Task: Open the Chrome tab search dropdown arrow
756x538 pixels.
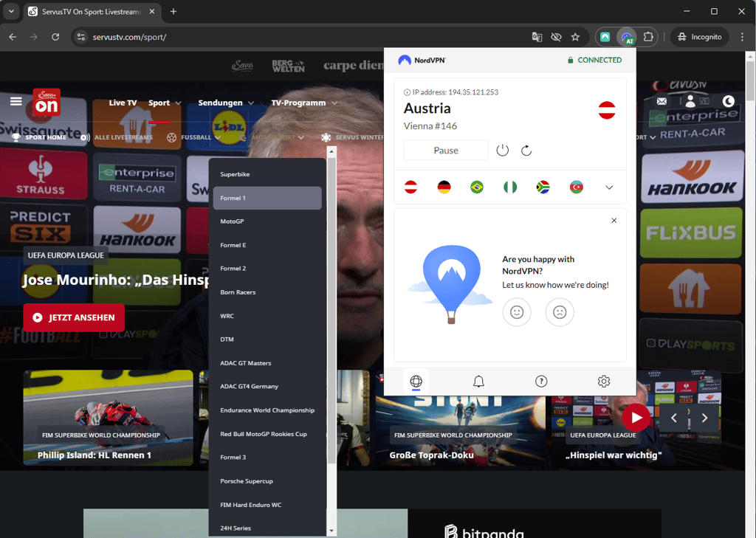Action: click(x=11, y=11)
